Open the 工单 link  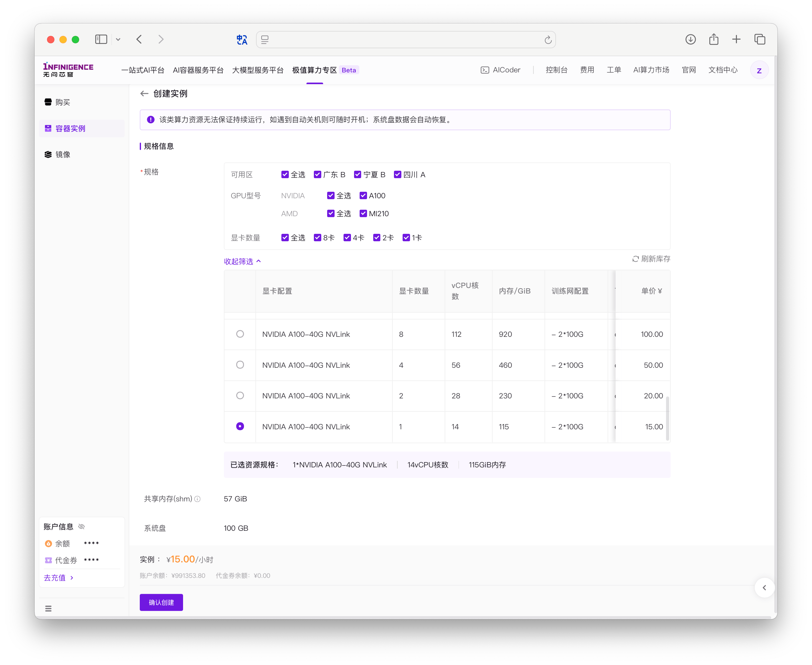tap(613, 70)
